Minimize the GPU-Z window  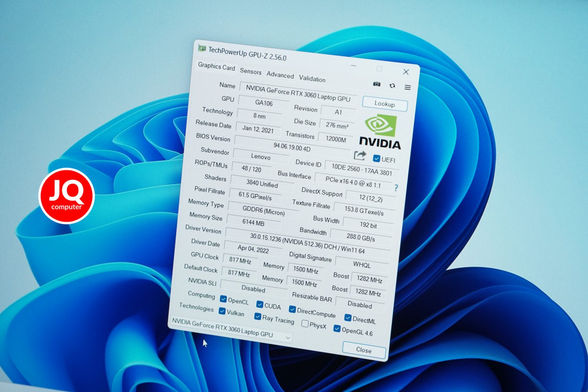point(354,65)
